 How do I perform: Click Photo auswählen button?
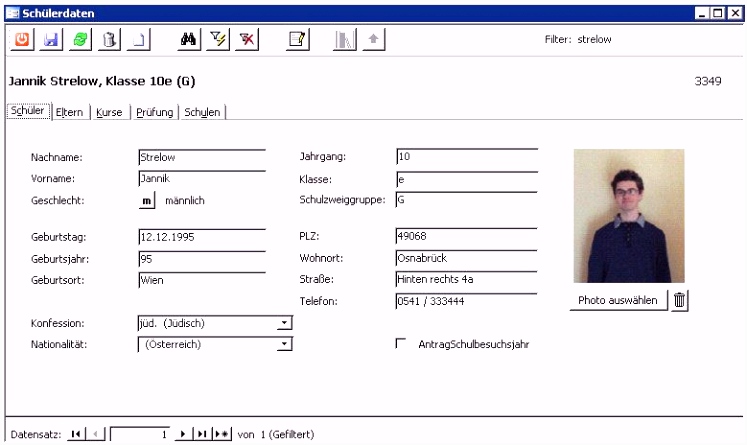(618, 300)
